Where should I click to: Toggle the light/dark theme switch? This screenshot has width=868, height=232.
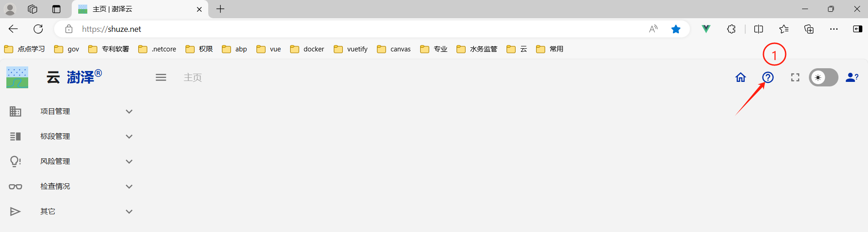click(x=823, y=77)
